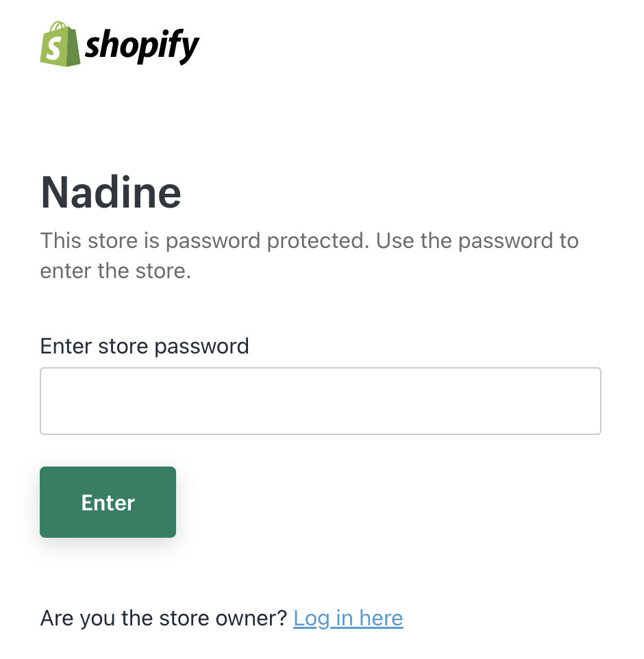Open the "Log in here" link
The image size is (644, 659).
click(348, 619)
